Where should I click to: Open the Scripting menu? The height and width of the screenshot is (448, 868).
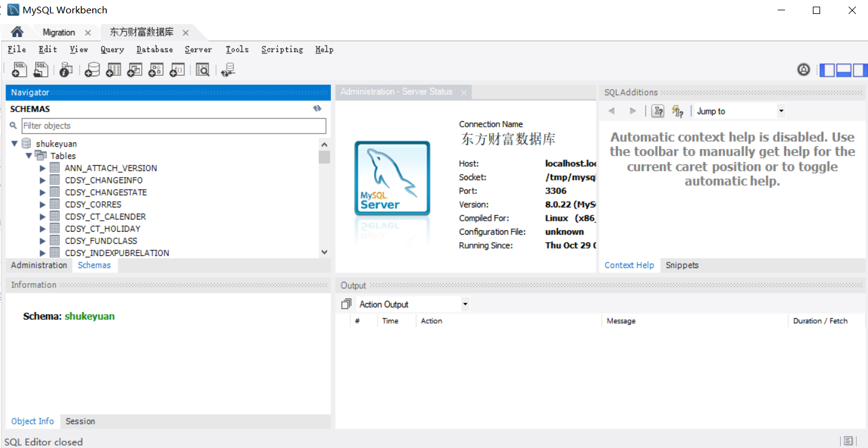point(282,49)
